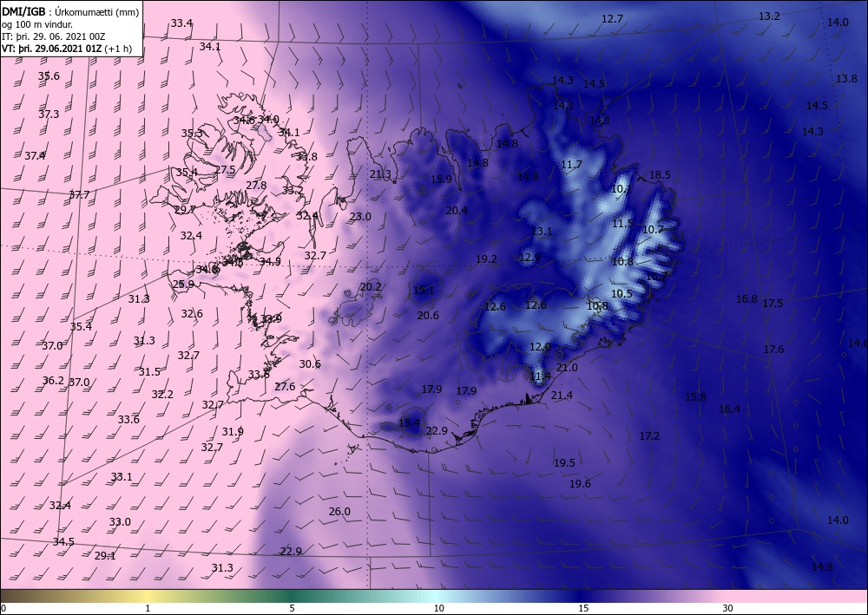Viewport: 868px width, 615px height.
Task: Select the 35.6 reading on the map
Action: pos(49,76)
